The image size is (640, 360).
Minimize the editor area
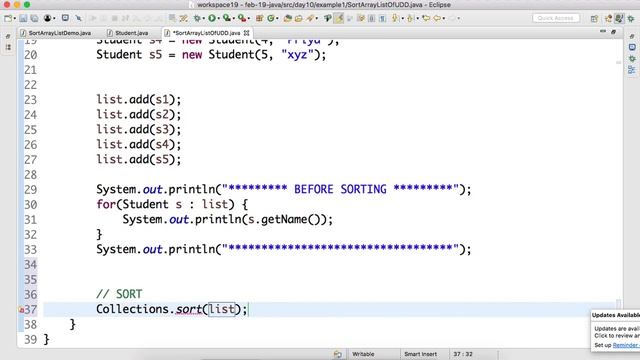pos(603,31)
